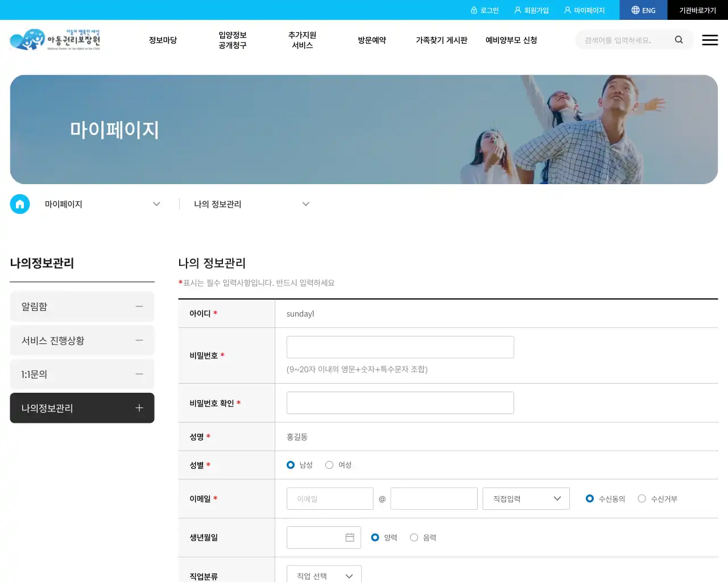Image resolution: width=728 pixels, height=582 pixels.
Task: Click the home icon in the breadcrumb
Action: [20, 203]
